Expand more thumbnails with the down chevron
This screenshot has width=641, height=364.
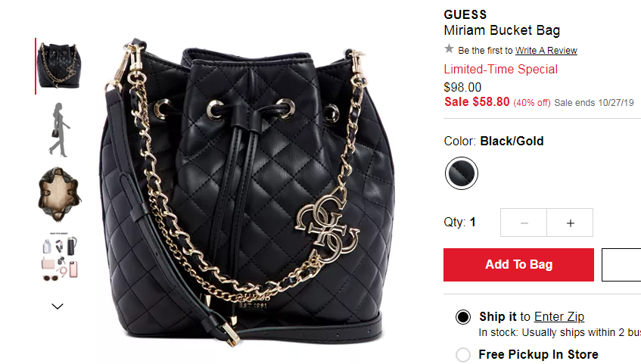(58, 306)
